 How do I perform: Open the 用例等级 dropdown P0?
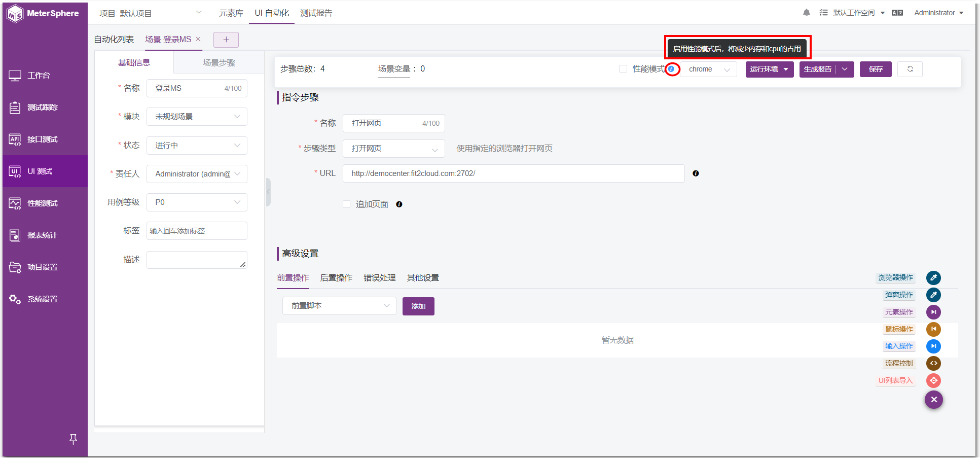coord(197,202)
